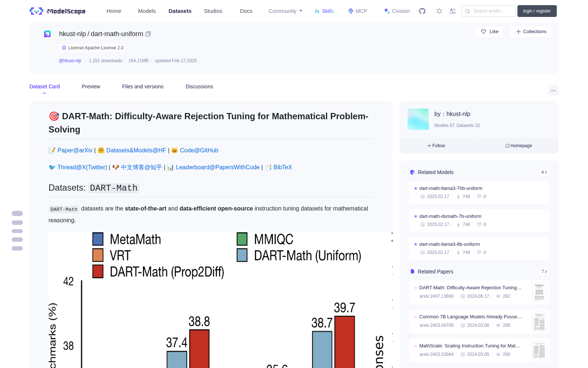Image resolution: width=588 pixels, height=368 pixels.
Task: Expand the Community dropdown
Action: click(x=286, y=11)
